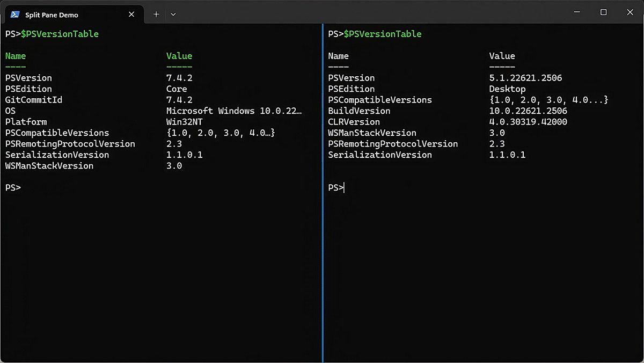Image resolution: width=644 pixels, height=363 pixels.
Task: Close the Split Pane Demo tab
Action: (131, 14)
